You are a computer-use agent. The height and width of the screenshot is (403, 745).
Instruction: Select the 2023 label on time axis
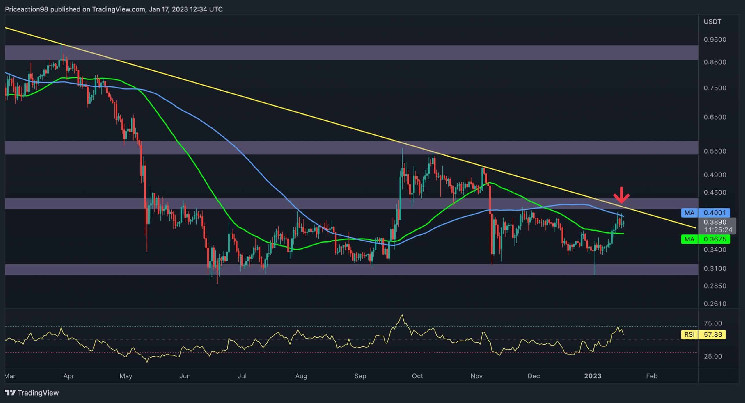pyautogui.click(x=592, y=376)
